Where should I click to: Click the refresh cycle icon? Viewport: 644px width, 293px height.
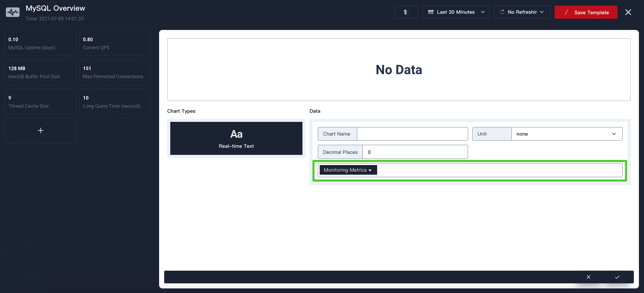501,12
